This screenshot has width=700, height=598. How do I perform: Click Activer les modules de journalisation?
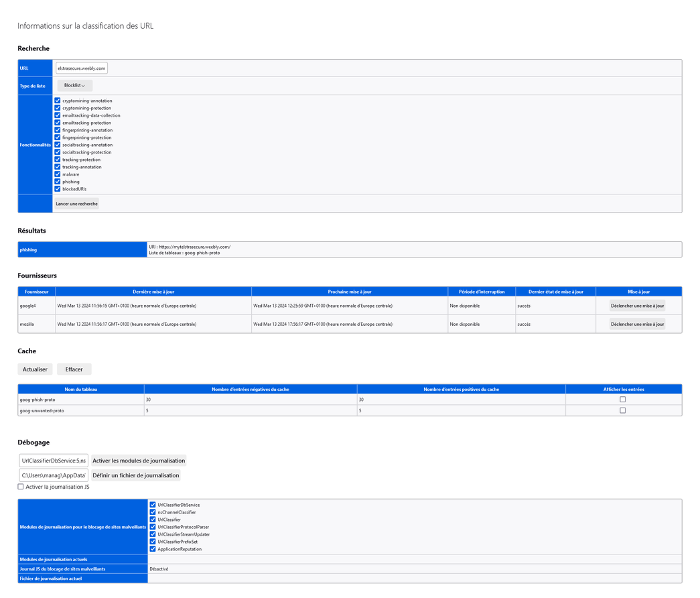tap(139, 461)
